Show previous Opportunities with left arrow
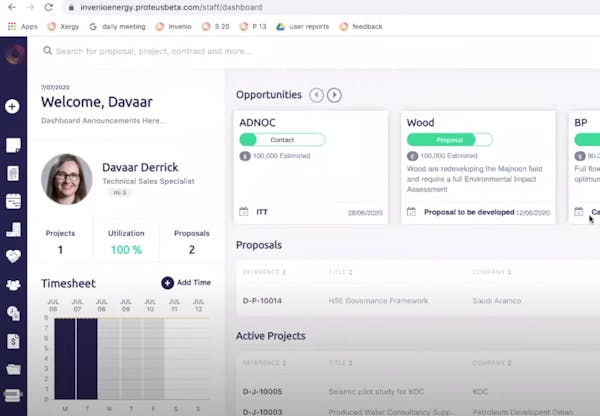Viewport: 600px width, 416px height. coord(316,95)
